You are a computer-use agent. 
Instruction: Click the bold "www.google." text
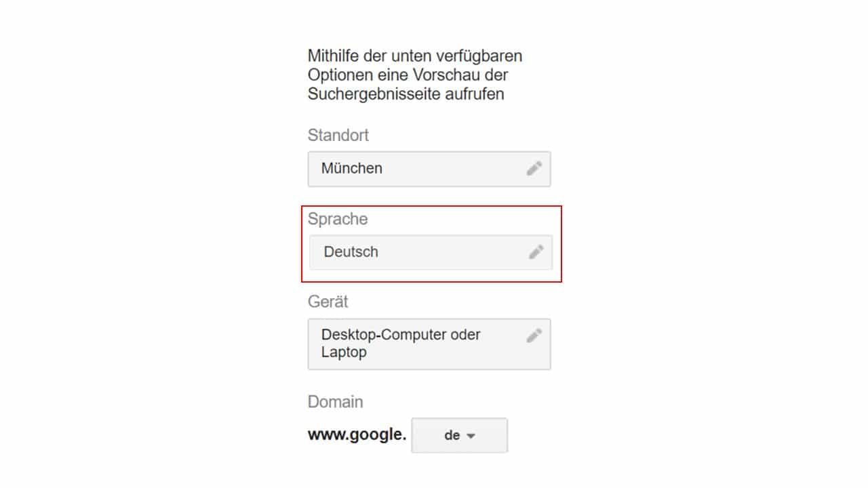[x=357, y=435]
